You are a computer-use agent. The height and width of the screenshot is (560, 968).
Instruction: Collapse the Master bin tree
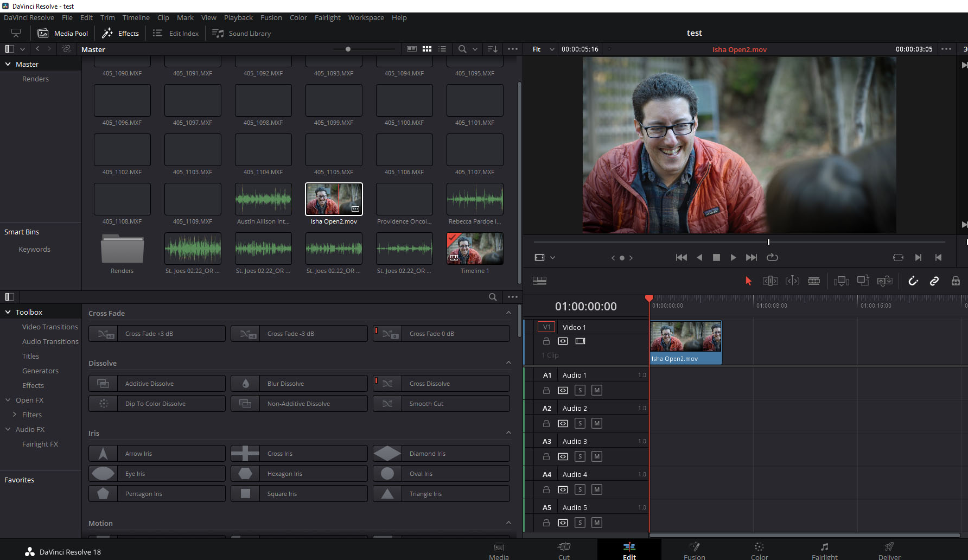8,64
